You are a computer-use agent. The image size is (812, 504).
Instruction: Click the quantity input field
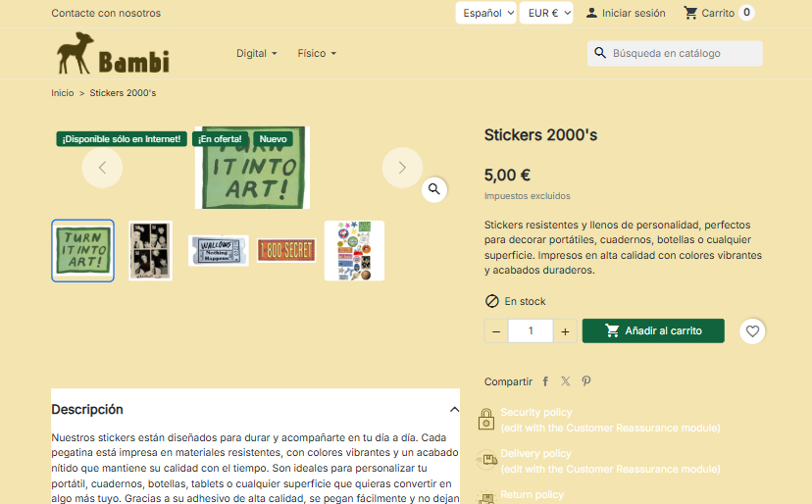click(x=531, y=331)
